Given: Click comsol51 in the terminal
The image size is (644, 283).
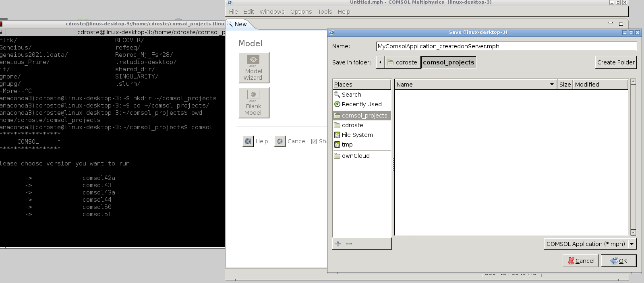Looking at the screenshot, I should [x=97, y=214].
